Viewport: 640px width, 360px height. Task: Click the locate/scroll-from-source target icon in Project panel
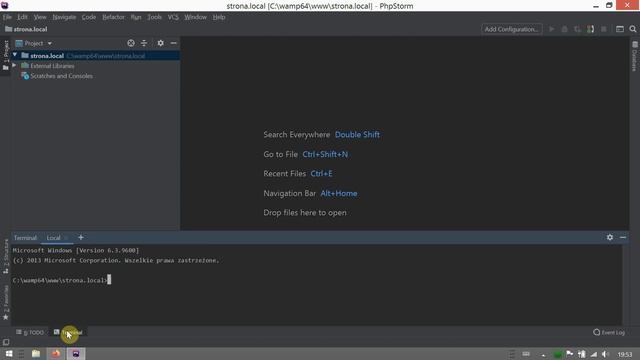pyautogui.click(x=131, y=43)
